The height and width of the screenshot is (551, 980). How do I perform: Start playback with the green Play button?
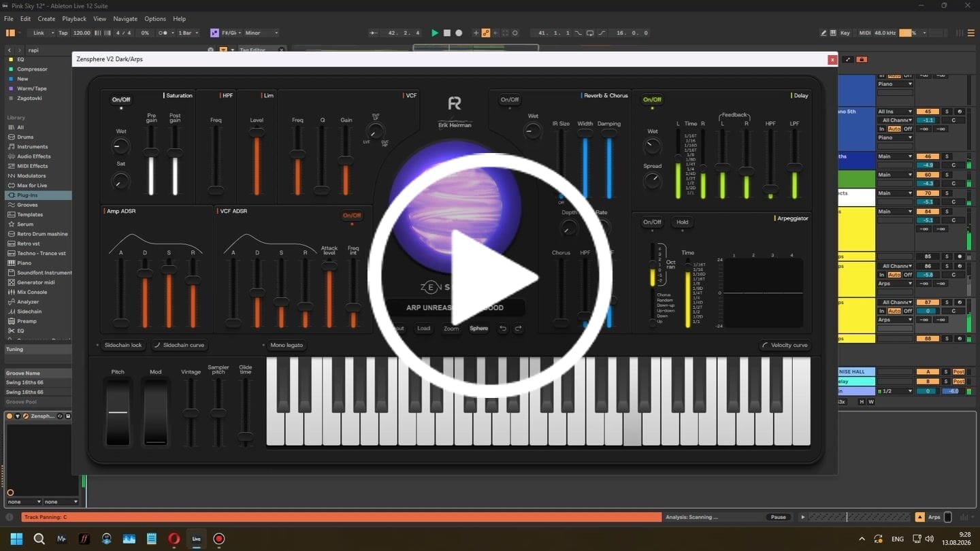[435, 33]
